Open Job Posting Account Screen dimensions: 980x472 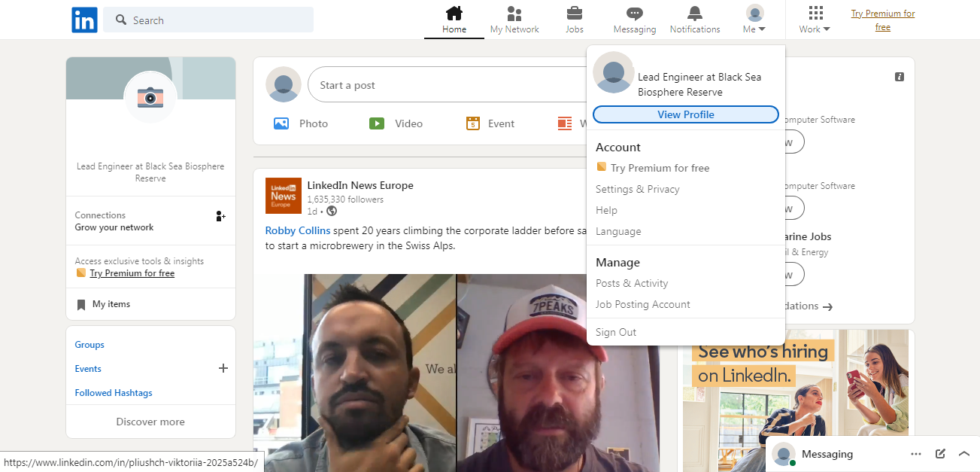click(x=643, y=304)
